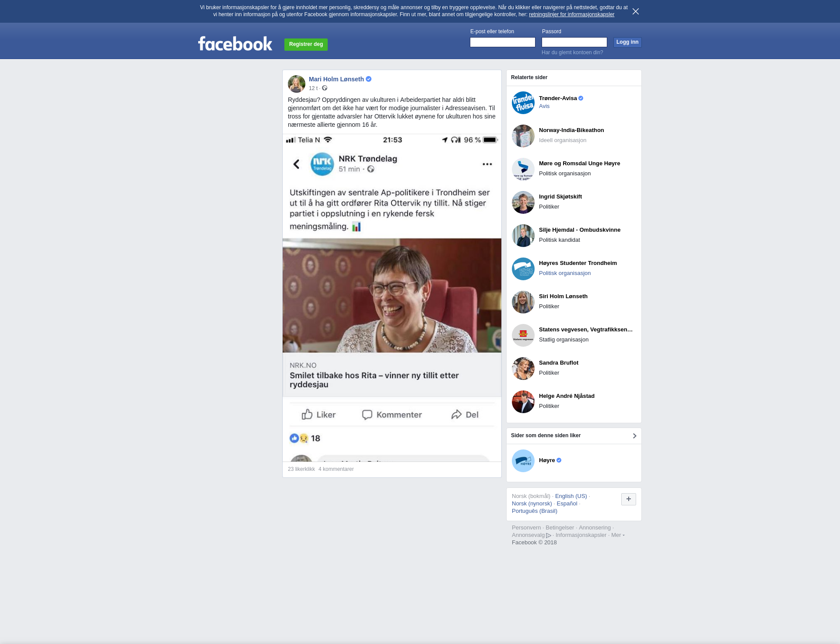Expand 'Sider som denne siden liker' chevron
This screenshot has height=644, width=840.
coord(634,436)
